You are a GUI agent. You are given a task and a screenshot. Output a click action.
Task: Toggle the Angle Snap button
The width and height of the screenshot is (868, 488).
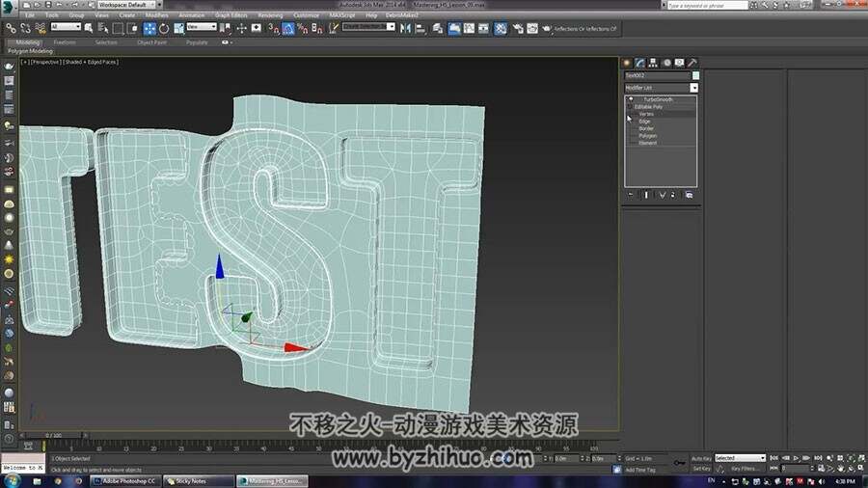point(288,28)
